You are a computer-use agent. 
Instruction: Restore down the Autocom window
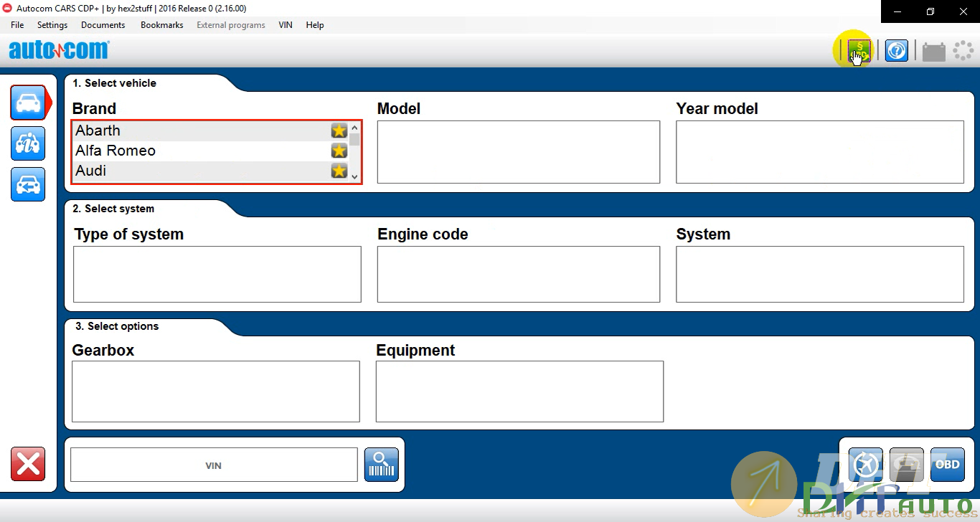tap(930, 11)
